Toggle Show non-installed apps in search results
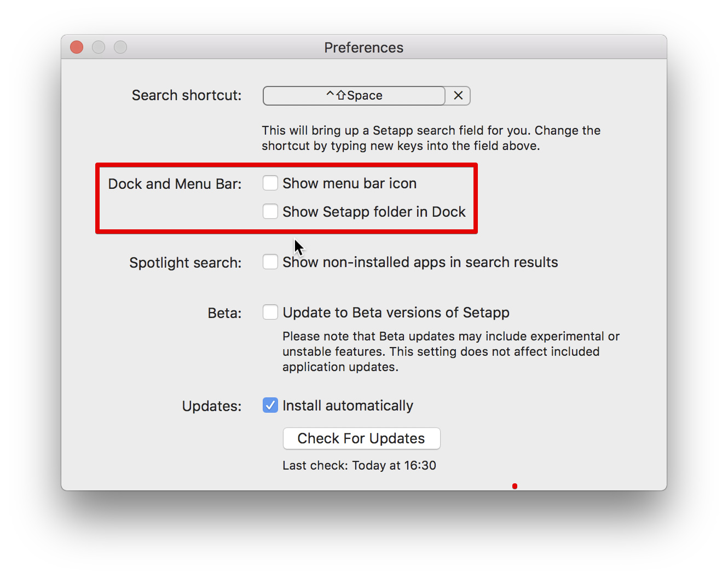Viewport: 728px width, 578px height. [x=270, y=262]
